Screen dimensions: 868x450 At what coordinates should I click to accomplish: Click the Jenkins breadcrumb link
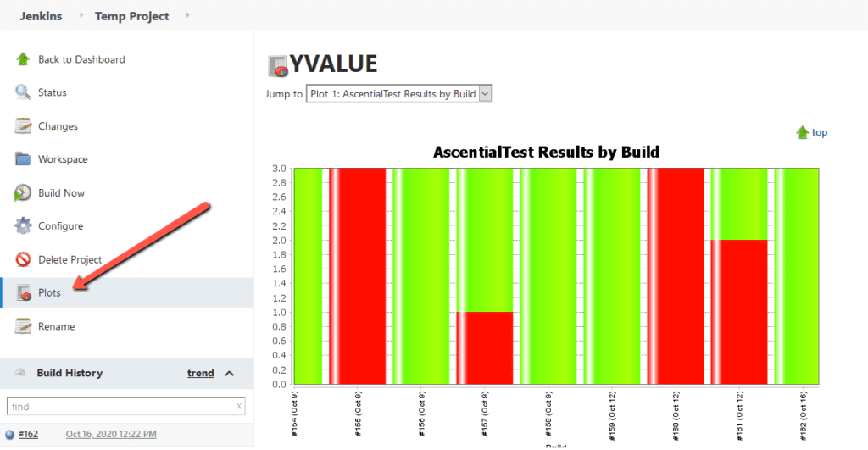click(x=41, y=16)
